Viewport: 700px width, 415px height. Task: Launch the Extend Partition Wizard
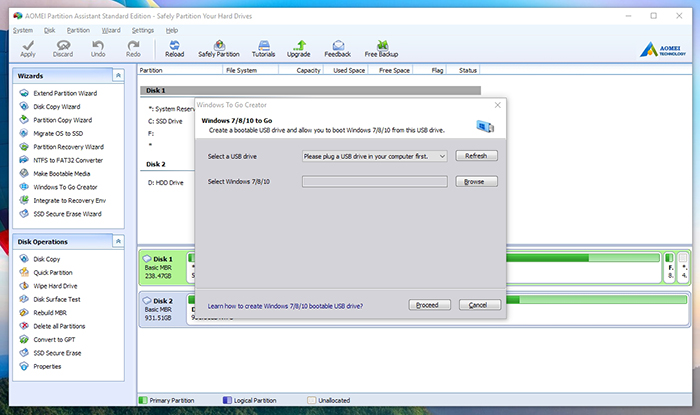coord(65,93)
